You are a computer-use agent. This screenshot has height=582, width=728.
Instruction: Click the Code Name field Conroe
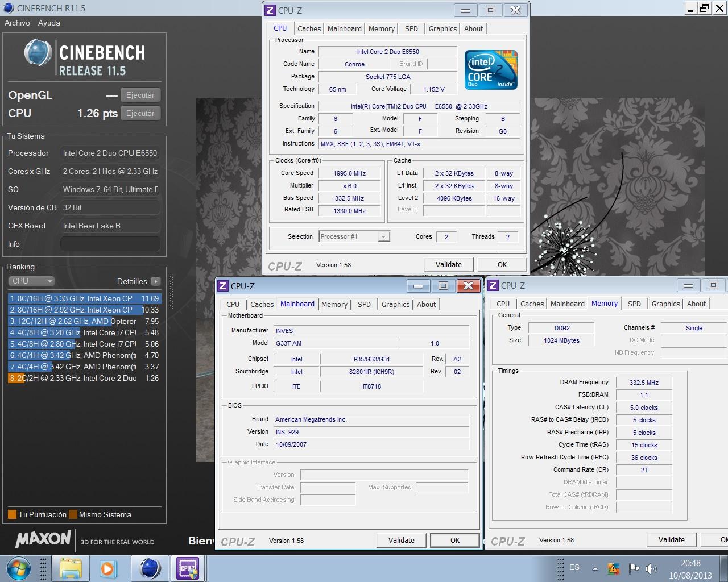coord(354,64)
